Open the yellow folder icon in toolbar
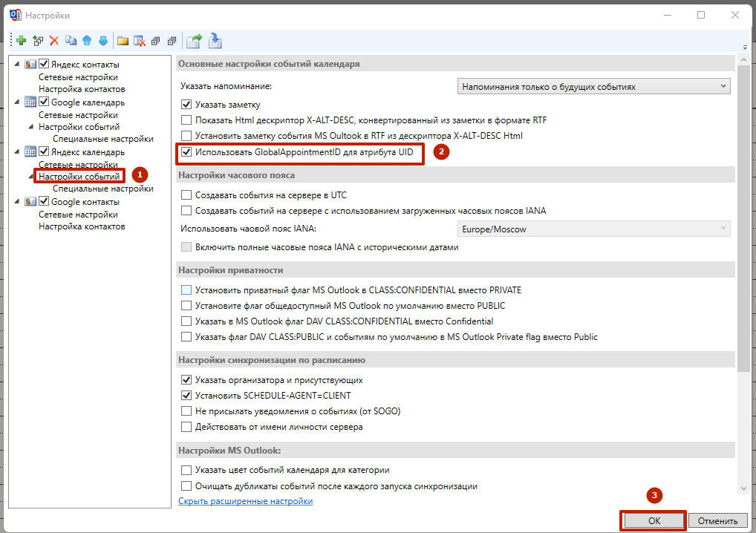This screenshot has width=756, height=533. pyautogui.click(x=123, y=41)
